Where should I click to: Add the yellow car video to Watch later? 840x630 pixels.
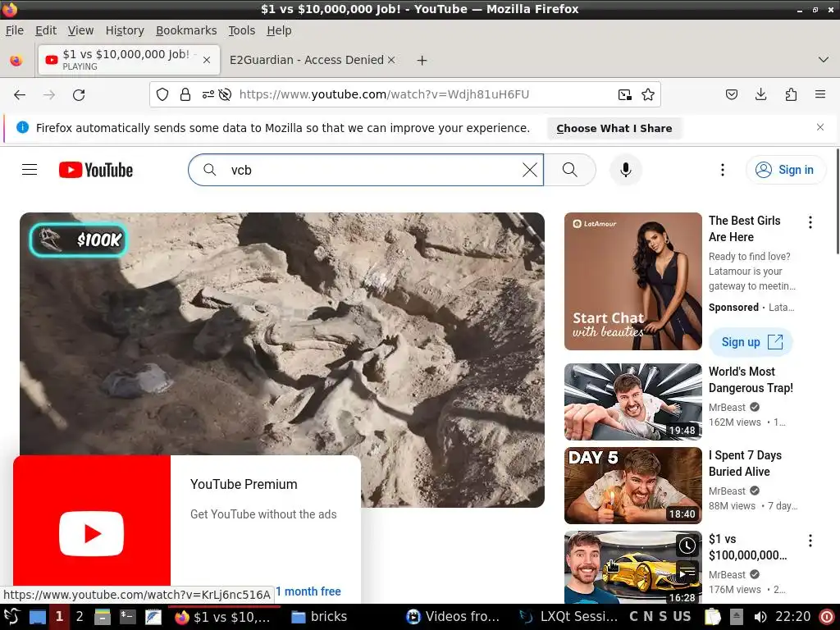coord(687,546)
